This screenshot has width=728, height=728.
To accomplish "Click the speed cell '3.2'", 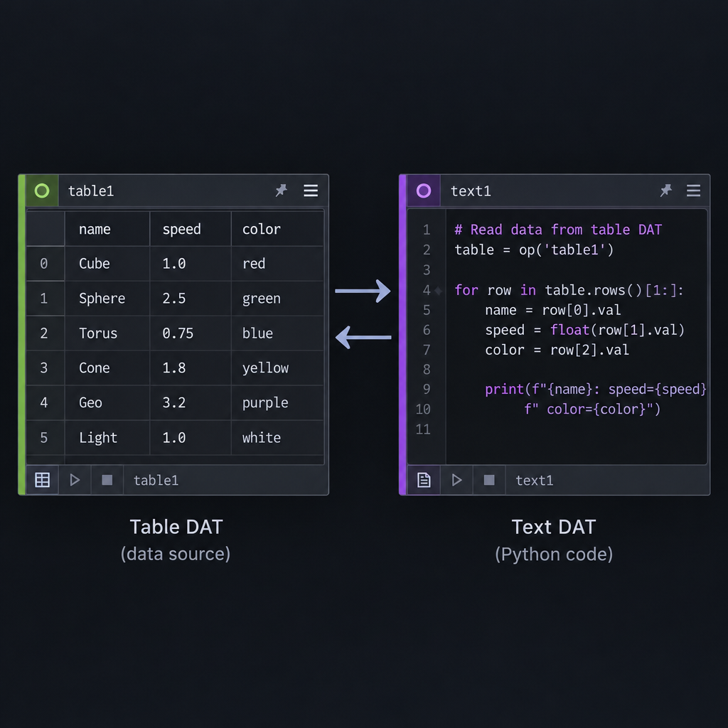I will click(x=191, y=402).
